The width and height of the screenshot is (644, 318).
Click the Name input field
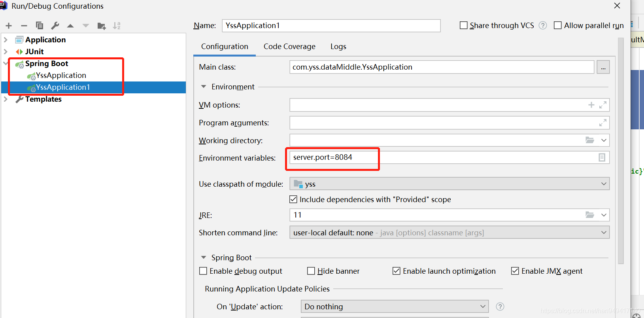[x=331, y=26]
